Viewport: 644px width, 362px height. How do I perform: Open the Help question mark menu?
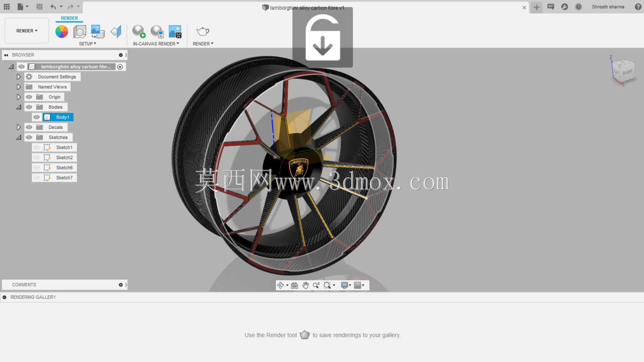coord(638,7)
